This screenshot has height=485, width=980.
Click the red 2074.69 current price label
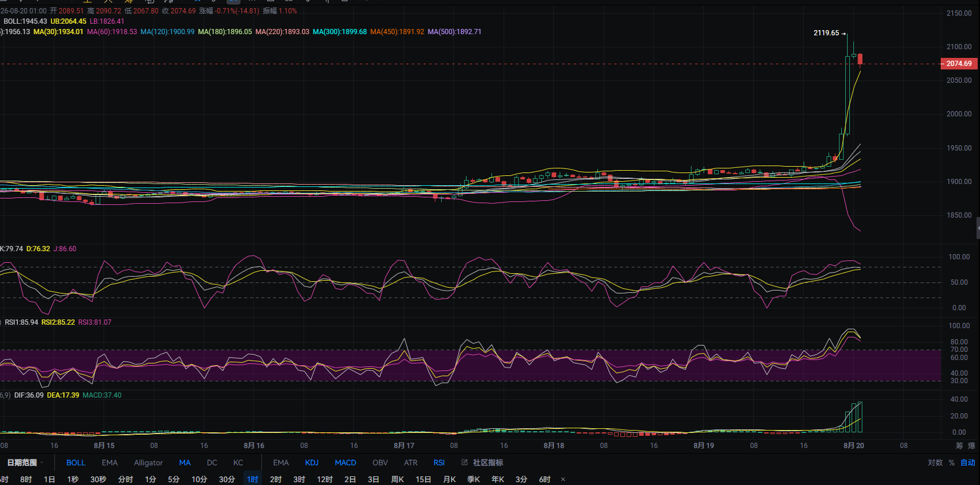959,64
